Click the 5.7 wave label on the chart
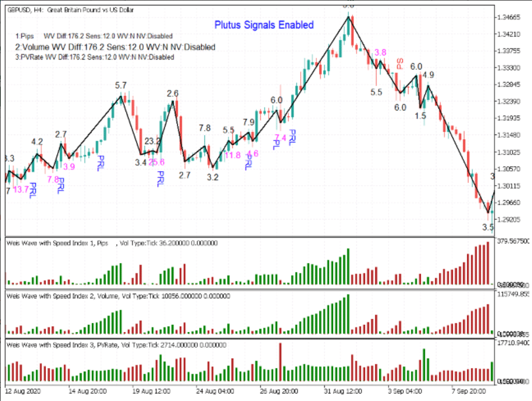Viewport: 532px width, 401px height. (x=121, y=86)
